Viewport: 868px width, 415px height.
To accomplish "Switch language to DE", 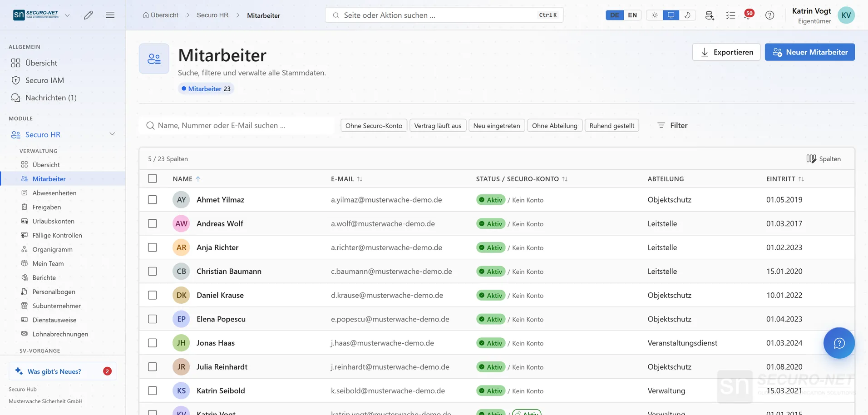I will [x=615, y=15].
